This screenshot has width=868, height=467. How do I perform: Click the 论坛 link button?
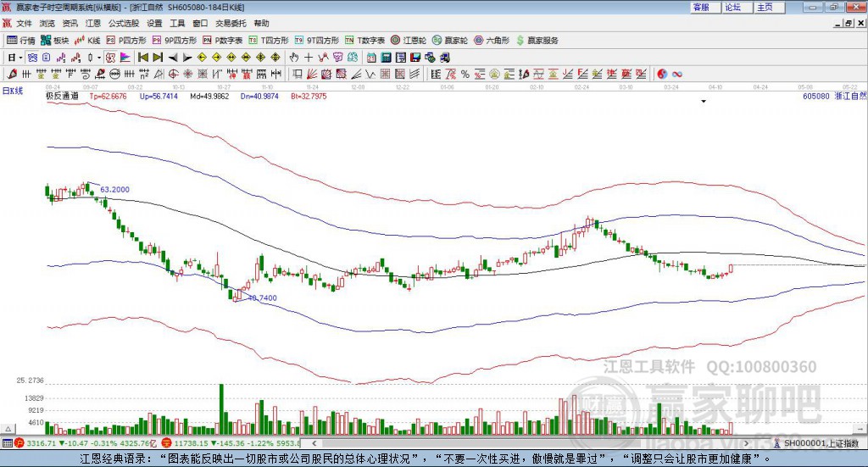[x=737, y=7]
